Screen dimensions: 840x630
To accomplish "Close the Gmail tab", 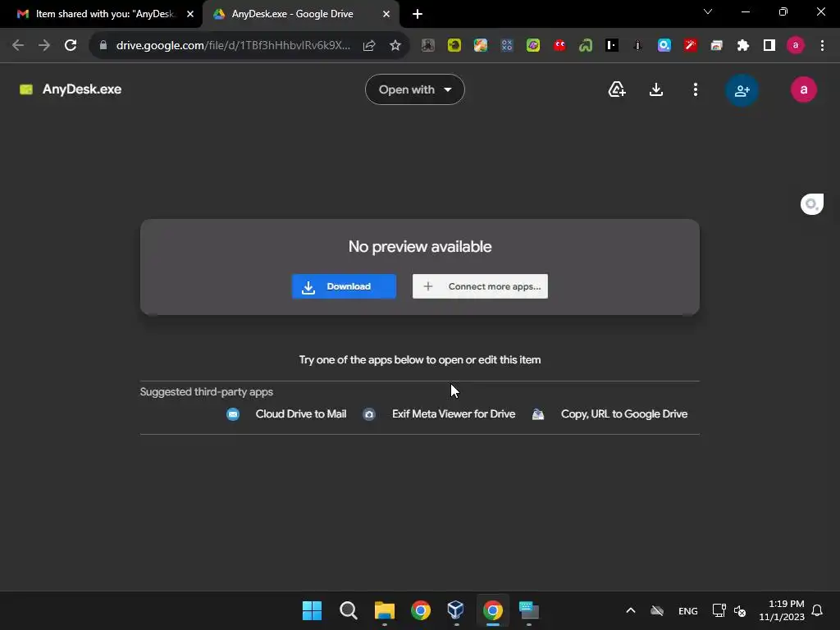I will coord(190,14).
